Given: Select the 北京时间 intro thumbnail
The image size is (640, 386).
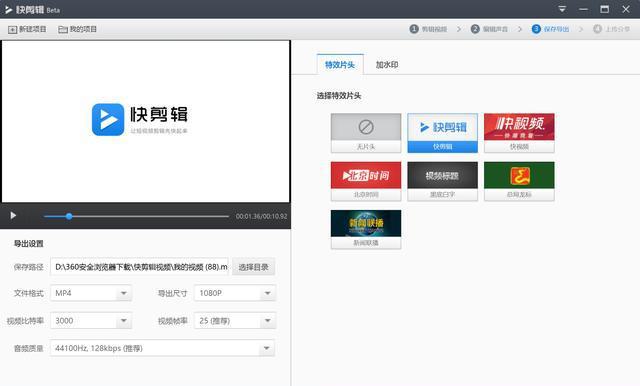Looking at the screenshot, I should (x=366, y=181).
